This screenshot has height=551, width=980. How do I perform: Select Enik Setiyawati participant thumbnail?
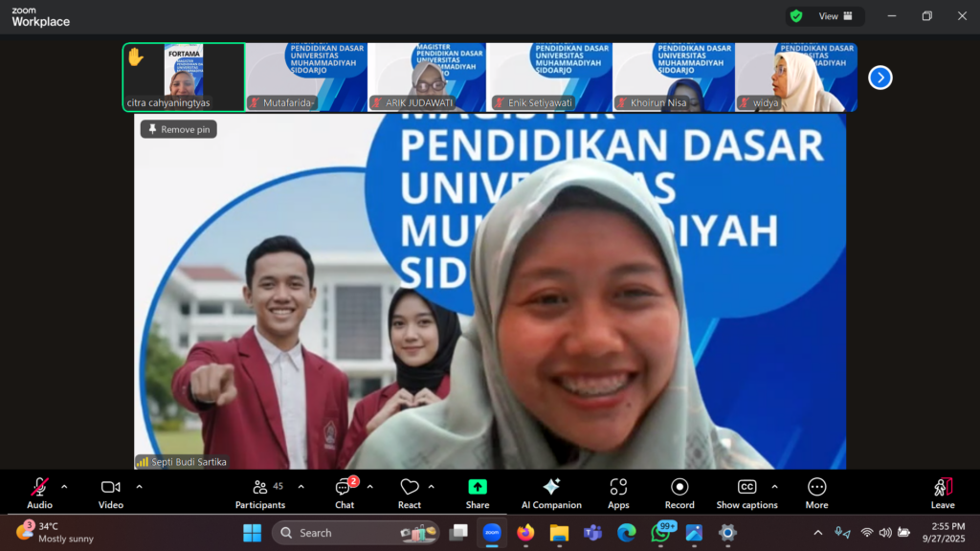(550, 77)
